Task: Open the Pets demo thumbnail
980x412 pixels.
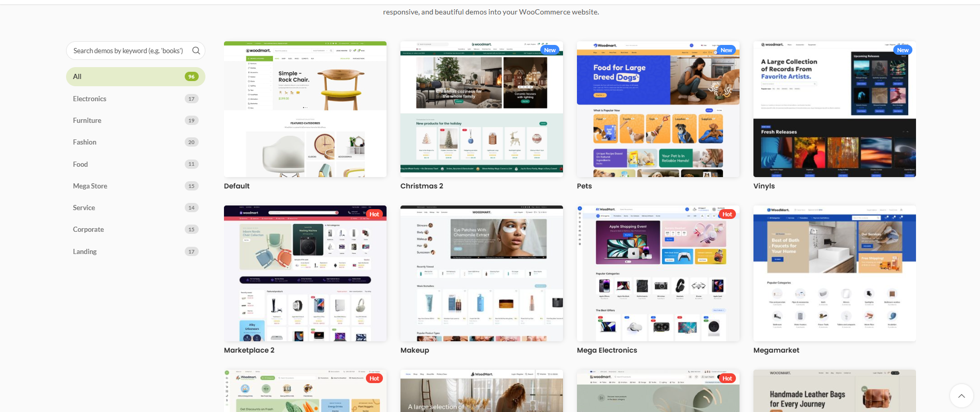Action: [x=658, y=109]
